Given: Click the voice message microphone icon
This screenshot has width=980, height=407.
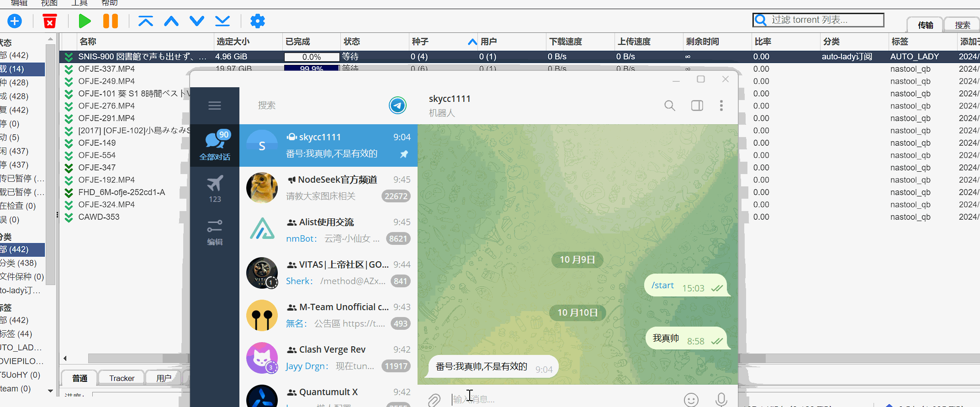Looking at the screenshot, I should (721, 400).
